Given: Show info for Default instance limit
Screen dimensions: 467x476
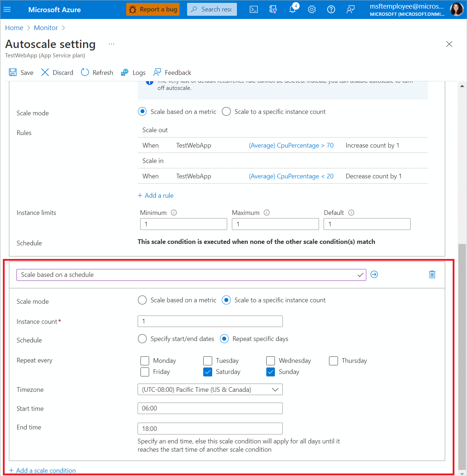Looking at the screenshot, I should (351, 213).
